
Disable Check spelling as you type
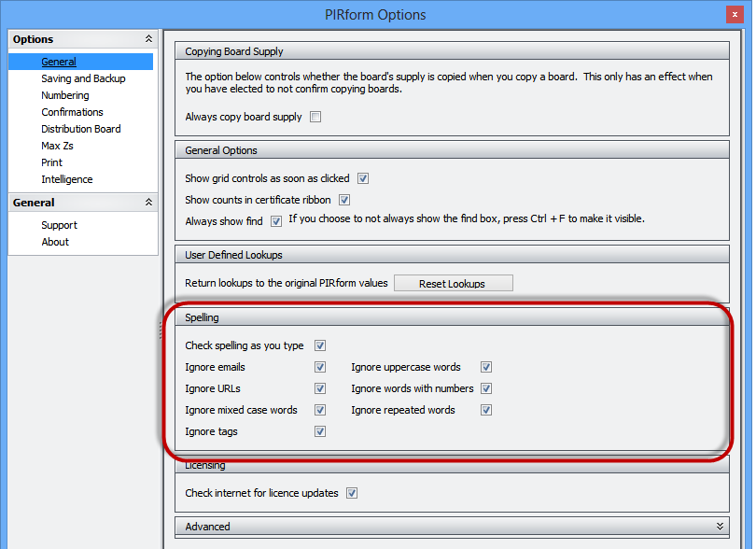(x=320, y=345)
